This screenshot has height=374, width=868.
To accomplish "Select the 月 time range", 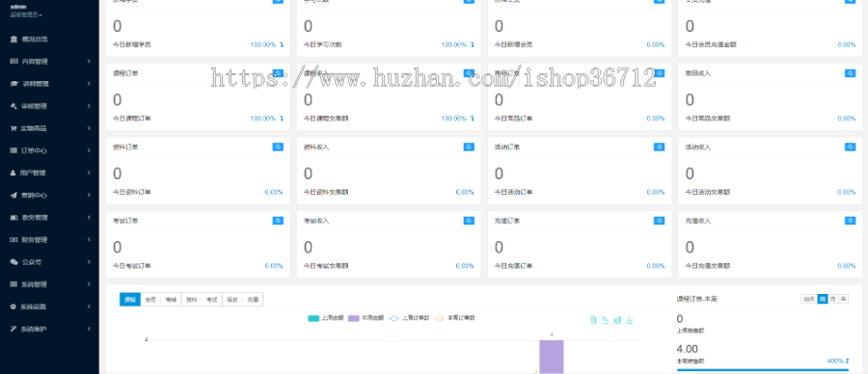I will coord(833,299).
